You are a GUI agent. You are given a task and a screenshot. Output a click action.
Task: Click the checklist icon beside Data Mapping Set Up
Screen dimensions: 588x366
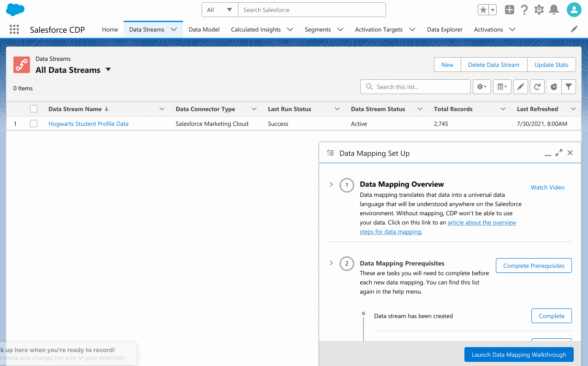[x=330, y=153]
